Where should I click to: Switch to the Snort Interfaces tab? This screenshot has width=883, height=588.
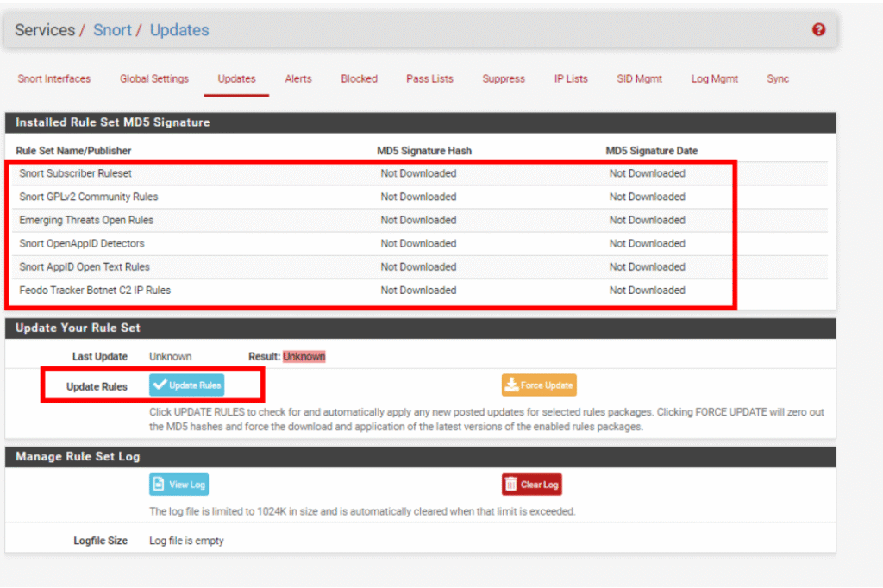(x=54, y=78)
